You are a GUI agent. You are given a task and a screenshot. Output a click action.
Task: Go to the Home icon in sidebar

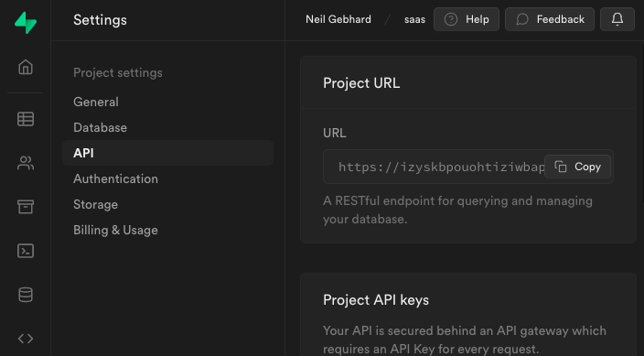point(26,67)
